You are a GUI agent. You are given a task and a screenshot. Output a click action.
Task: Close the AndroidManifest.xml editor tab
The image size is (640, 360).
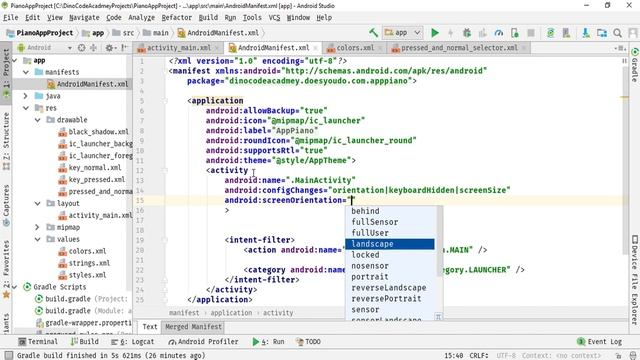click(315, 48)
